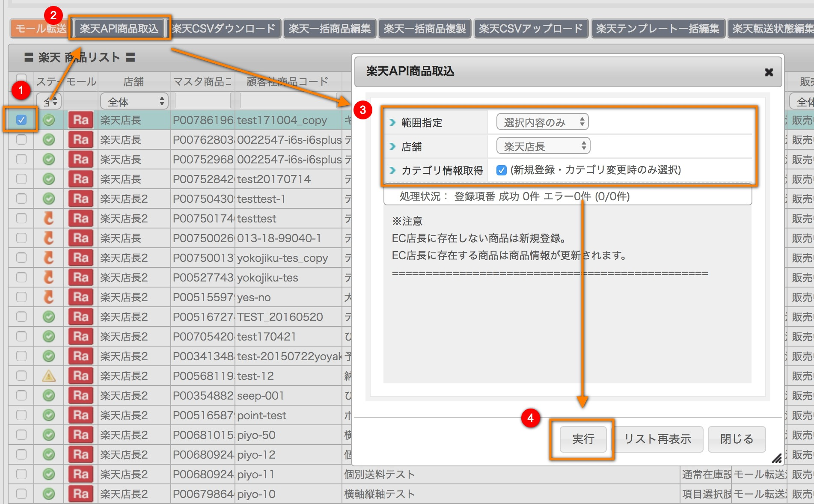Click the green status icon for piyo-50

point(49,435)
